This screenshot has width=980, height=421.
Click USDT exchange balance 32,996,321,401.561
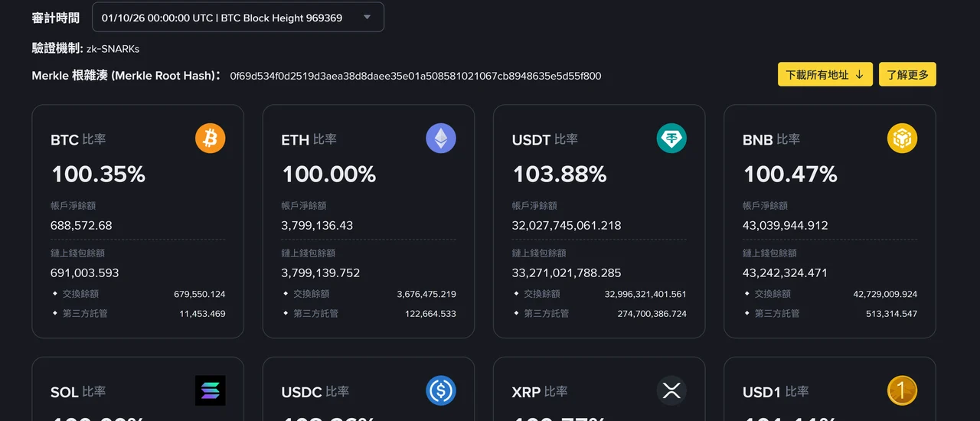click(x=645, y=294)
